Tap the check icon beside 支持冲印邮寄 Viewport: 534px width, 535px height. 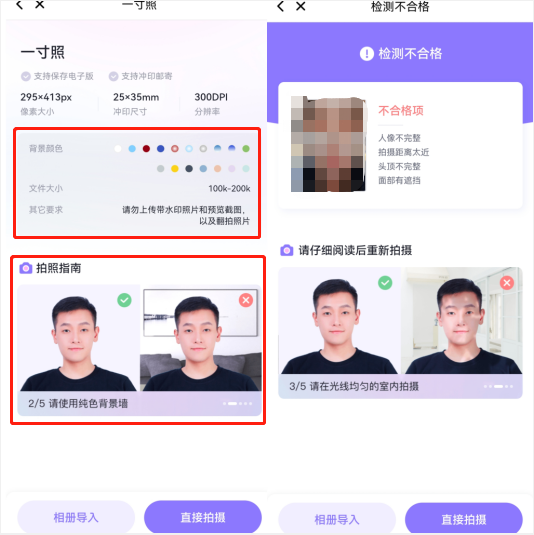[113, 76]
